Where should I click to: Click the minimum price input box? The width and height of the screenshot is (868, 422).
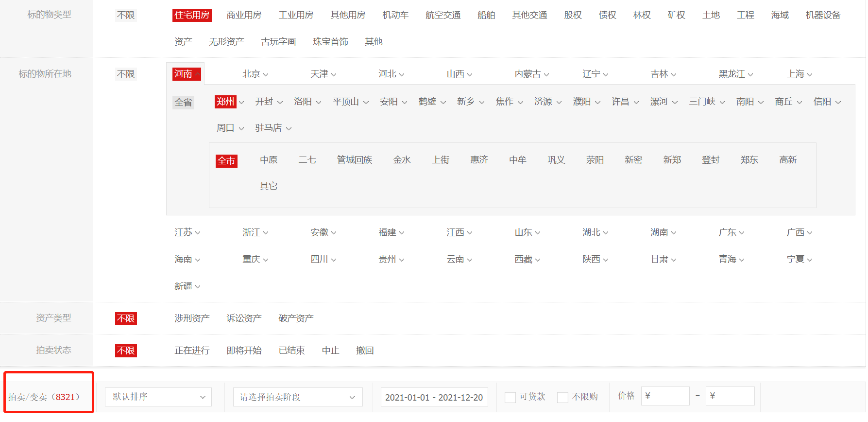(664, 396)
